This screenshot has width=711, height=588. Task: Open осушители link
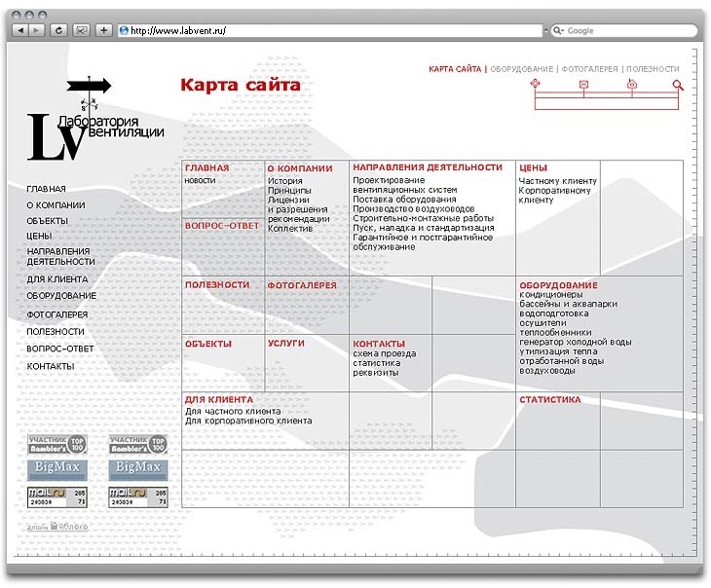[543, 323]
